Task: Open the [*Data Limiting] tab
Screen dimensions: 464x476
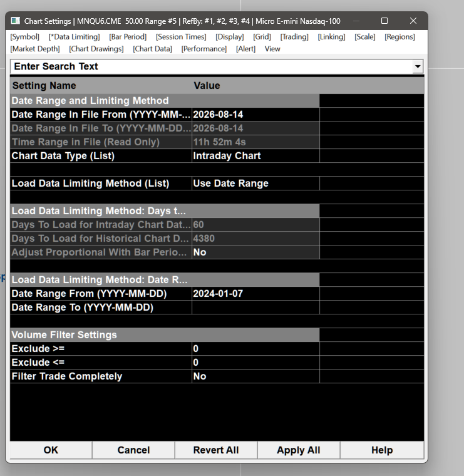Action: point(74,37)
